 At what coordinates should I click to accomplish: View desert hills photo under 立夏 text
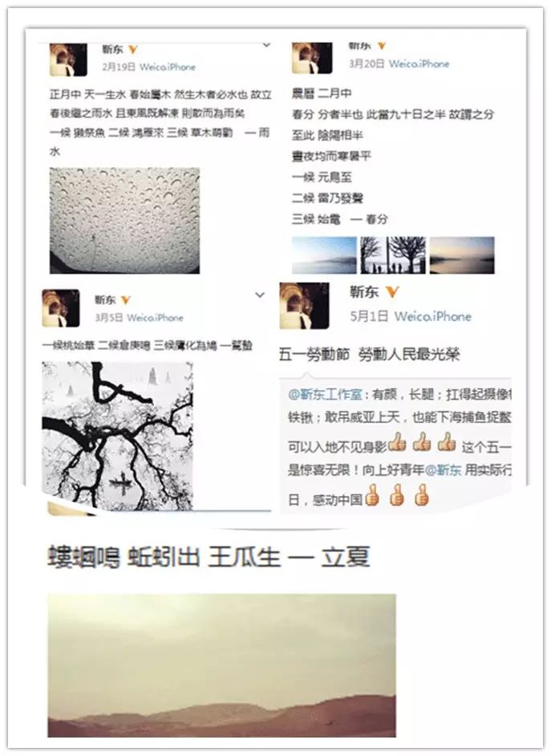(x=221, y=665)
